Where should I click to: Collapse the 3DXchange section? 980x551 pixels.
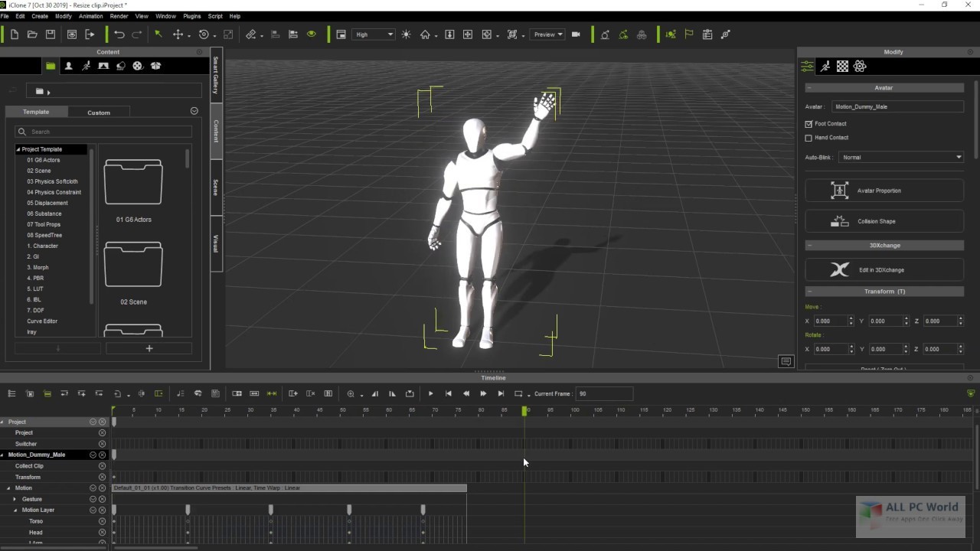pyautogui.click(x=809, y=246)
